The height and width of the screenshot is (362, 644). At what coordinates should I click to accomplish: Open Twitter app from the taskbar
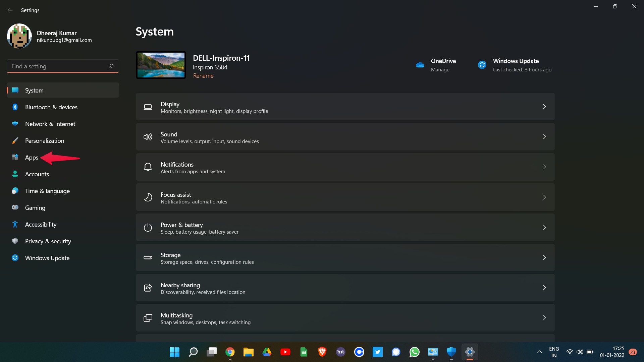(378, 352)
